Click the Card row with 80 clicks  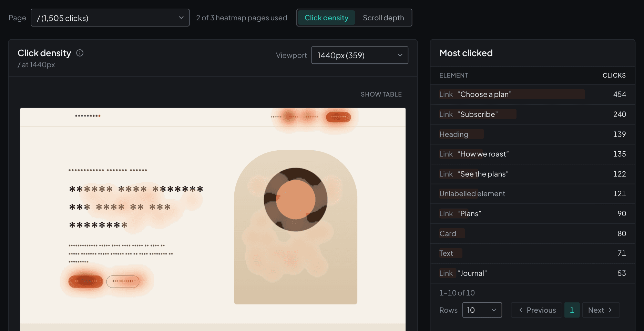[x=533, y=234]
